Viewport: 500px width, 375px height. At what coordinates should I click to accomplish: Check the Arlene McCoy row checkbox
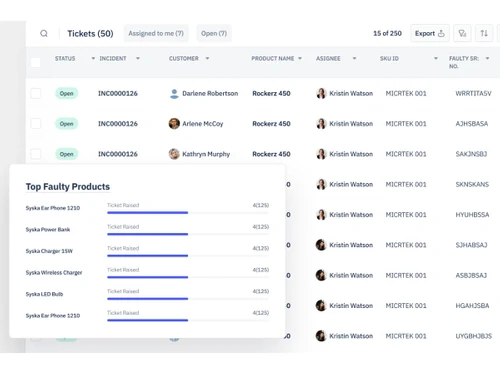tap(36, 124)
